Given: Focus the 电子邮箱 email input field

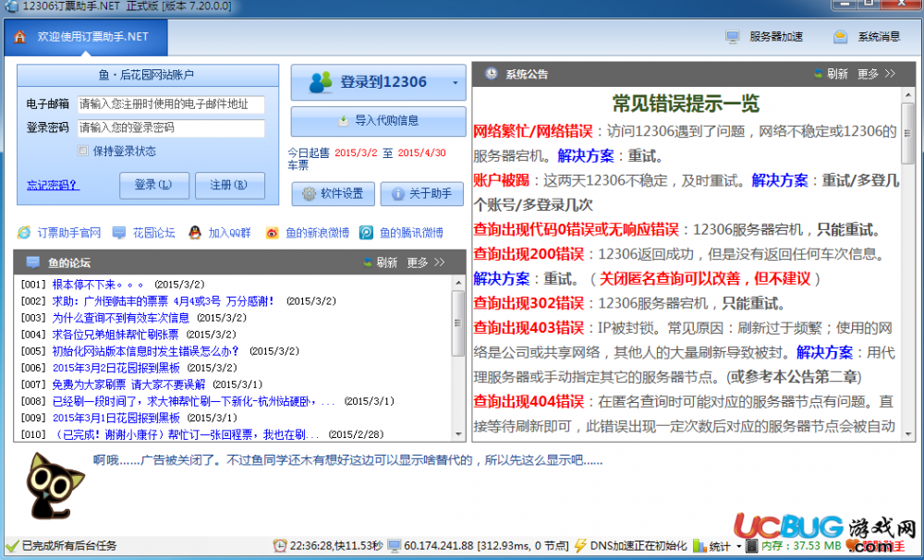Looking at the screenshot, I should [x=171, y=104].
